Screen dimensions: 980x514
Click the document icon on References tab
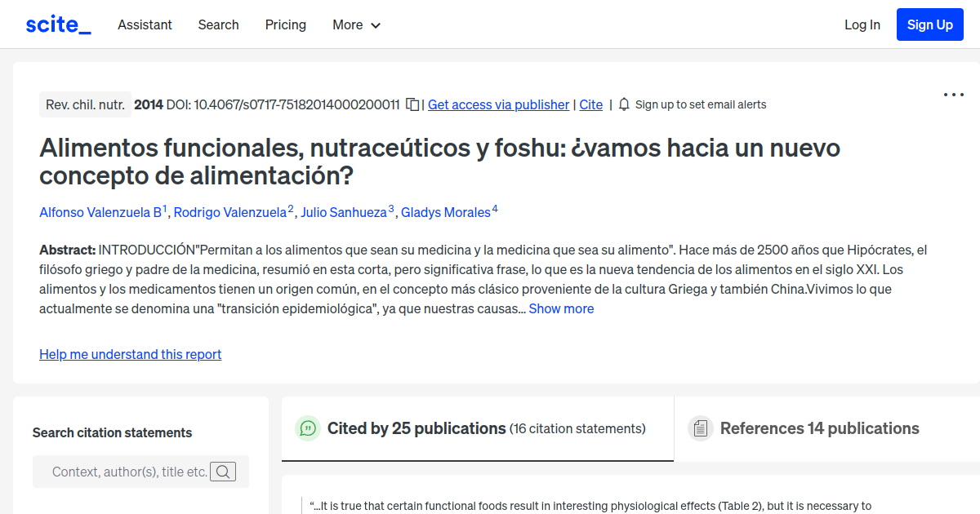(700, 428)
